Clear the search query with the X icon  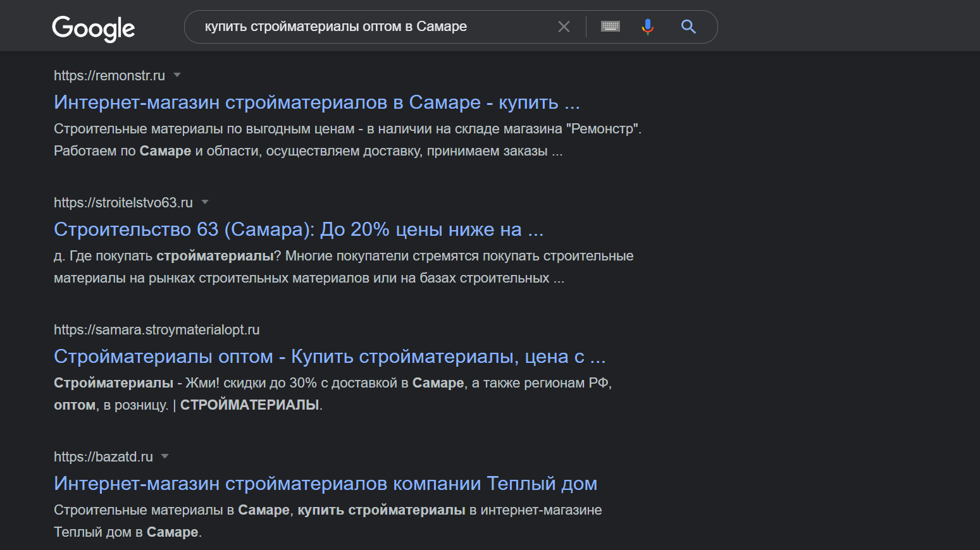coord(564,27)
